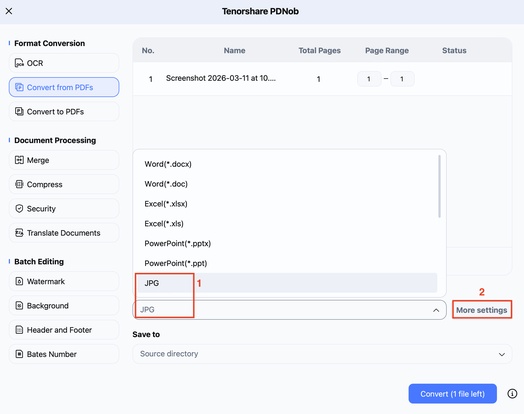Click the Header and Footer icon

point(19,330)
